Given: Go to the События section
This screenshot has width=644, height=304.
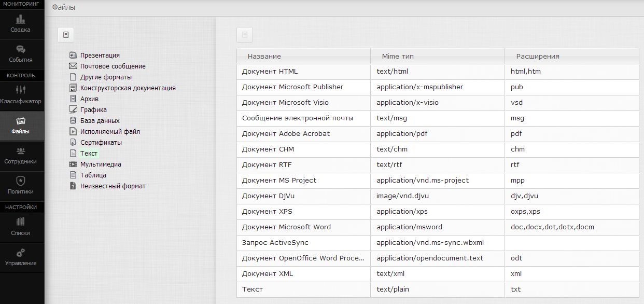Looking at the screenshot, I should [x=21, y=53].
